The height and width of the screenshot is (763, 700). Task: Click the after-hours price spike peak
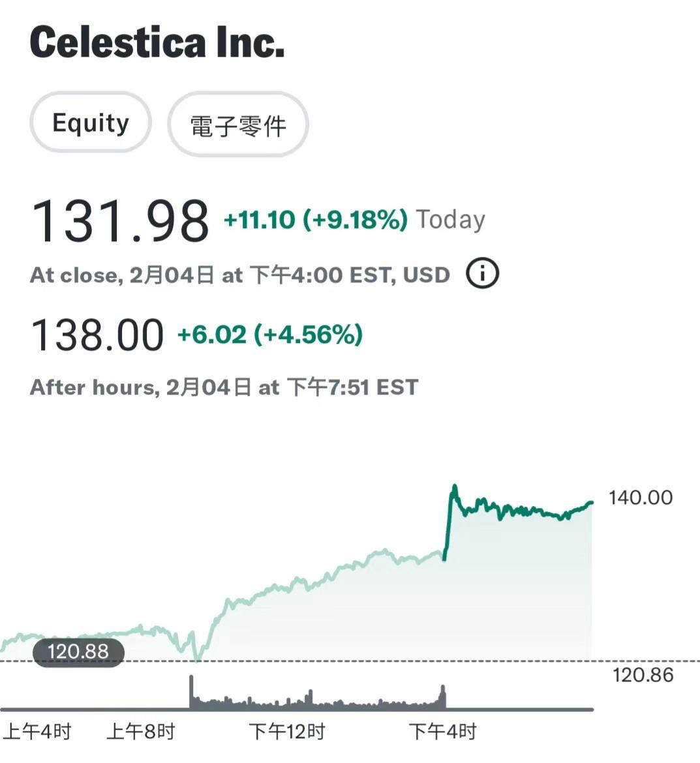point(455,486)
